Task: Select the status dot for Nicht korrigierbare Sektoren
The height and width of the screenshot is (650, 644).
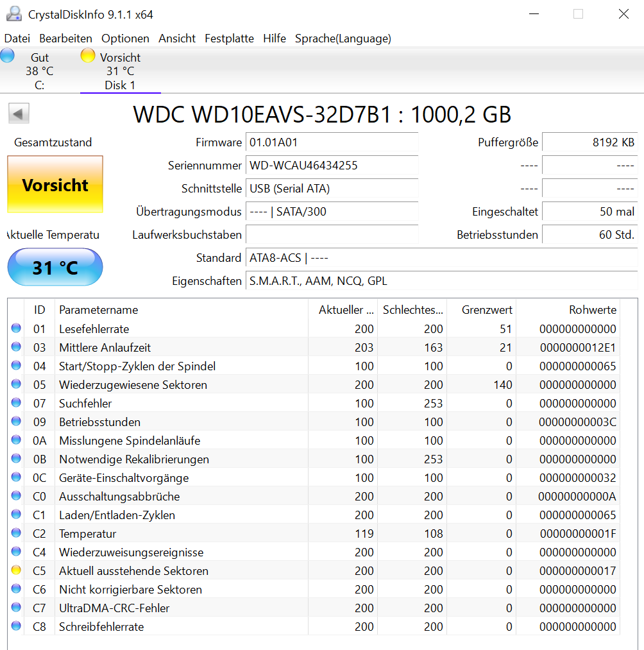Action: click(16, 589)
